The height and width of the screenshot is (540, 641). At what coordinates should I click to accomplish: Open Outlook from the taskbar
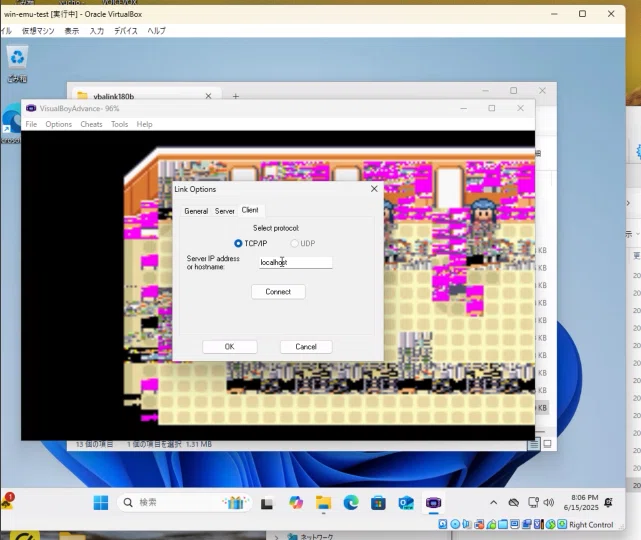click(x=406, y=503)
